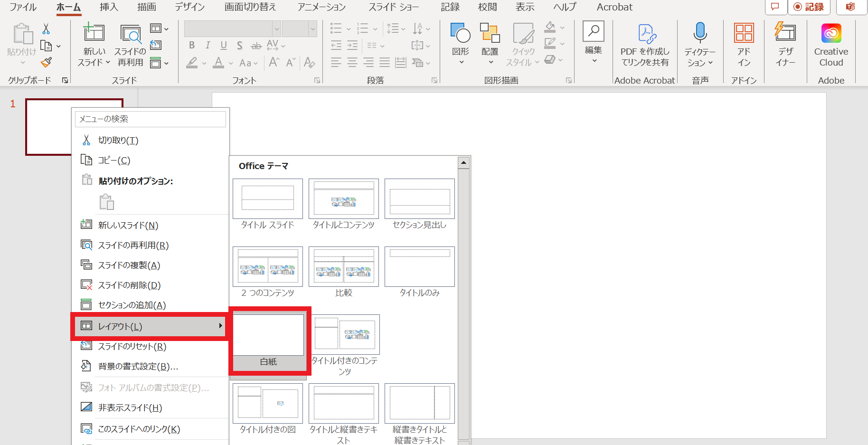
Task: Select the Underline icon
Action: point(223,45)
